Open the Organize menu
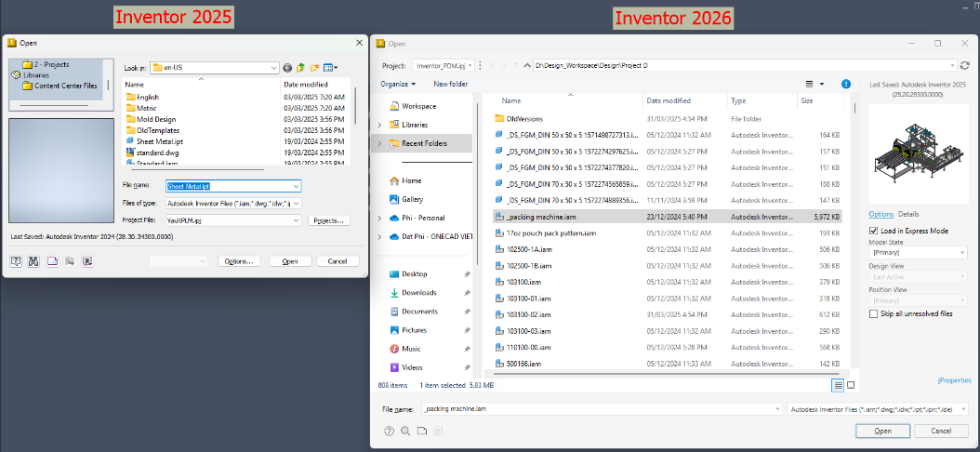 pyautogui.click(x=398, y=84)
